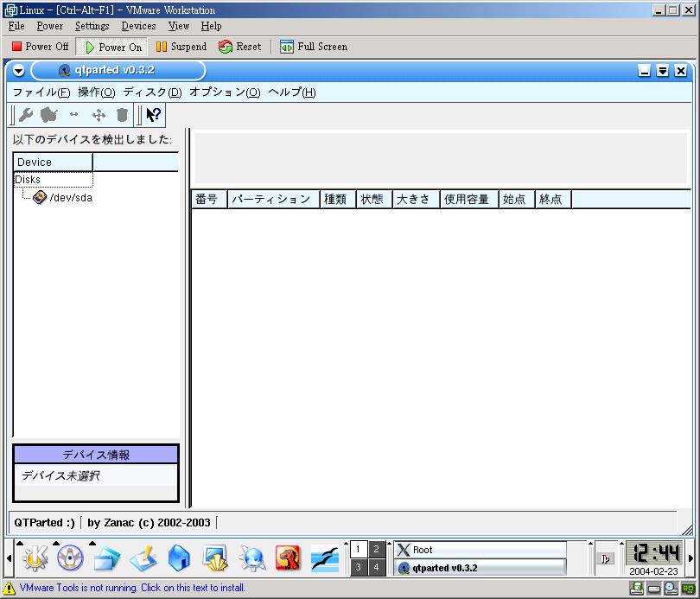Screen dimensions: 700x599
Task: Sort by the 種類 column header
Action: coord(338,199)
